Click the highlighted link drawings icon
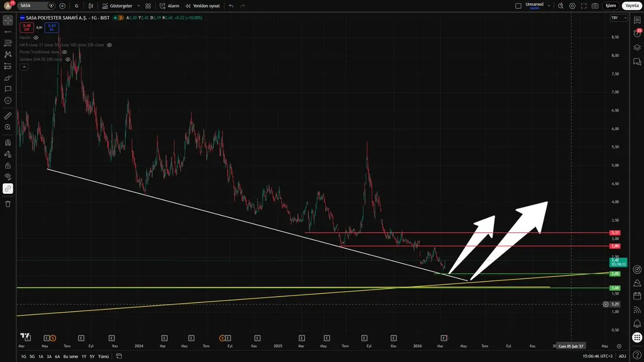 [8, 189]
